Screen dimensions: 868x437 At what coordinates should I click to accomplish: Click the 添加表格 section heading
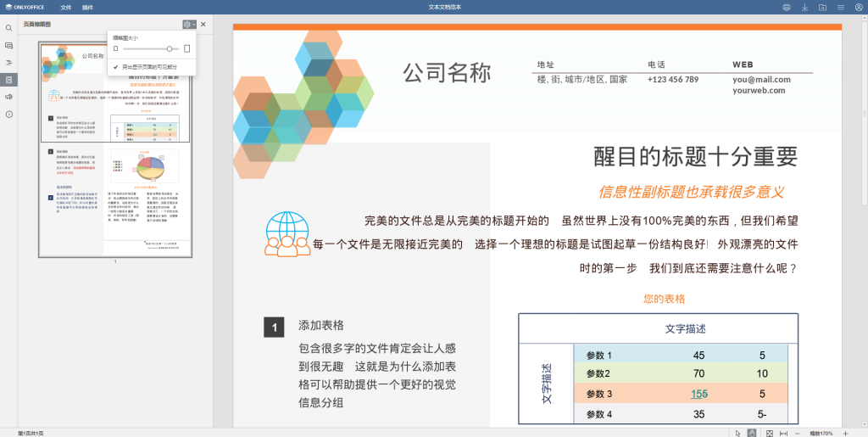point(321,325)
